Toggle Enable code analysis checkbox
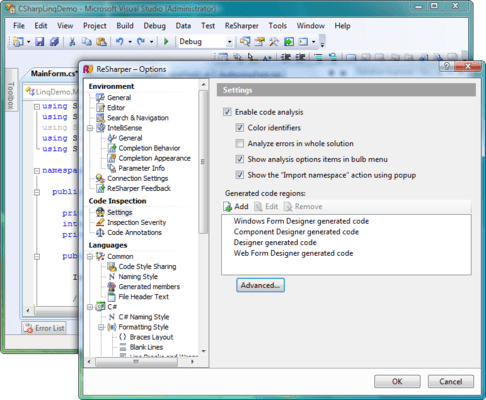486x400 pixels. pyautogui.click(x=227, y=112)
